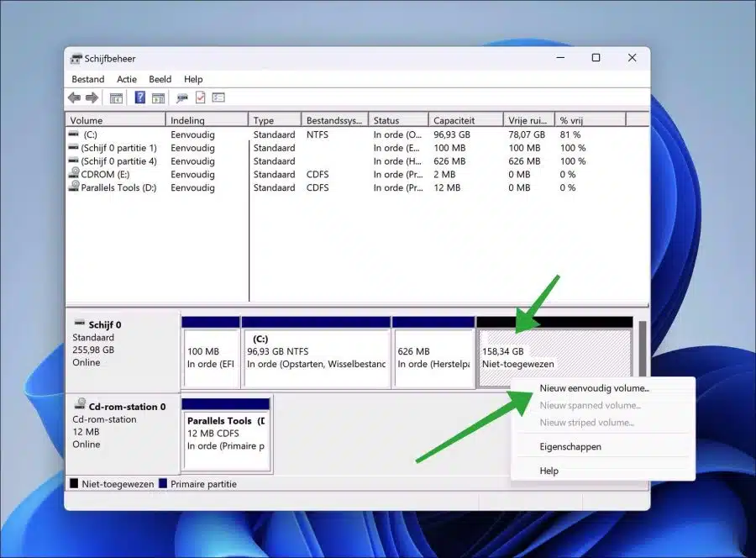Select the Parallels Tools (D:) volume row

(357, 187)
